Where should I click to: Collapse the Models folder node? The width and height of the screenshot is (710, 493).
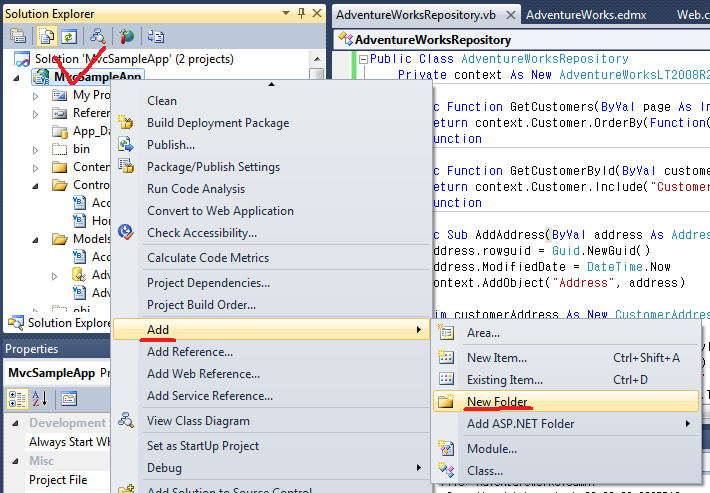tap(35, 240)
